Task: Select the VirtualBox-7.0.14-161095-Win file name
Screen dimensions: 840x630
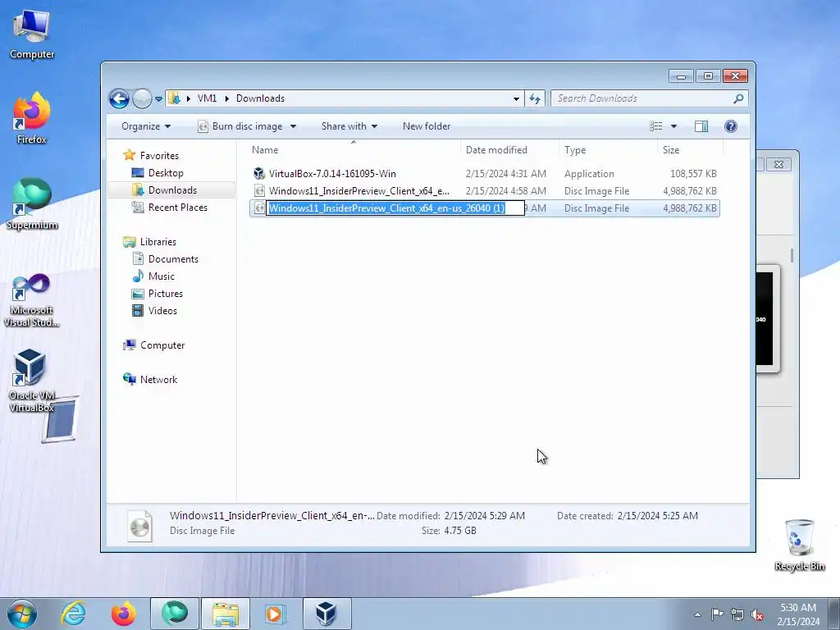Action: 332,174
